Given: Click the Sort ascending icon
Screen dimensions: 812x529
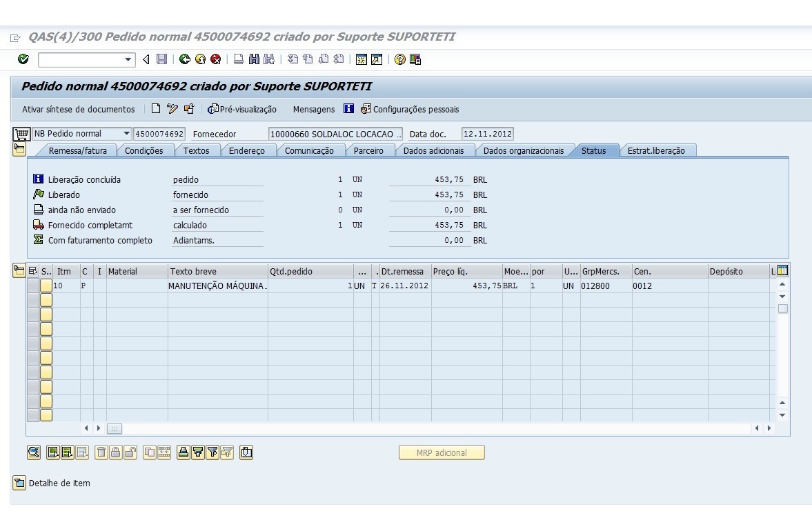Looking at the screenshot, I should coord(184,452).
